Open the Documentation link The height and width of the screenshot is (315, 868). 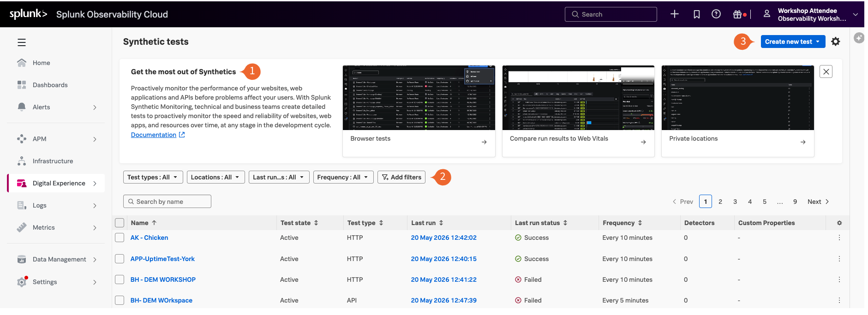[158, 135]
